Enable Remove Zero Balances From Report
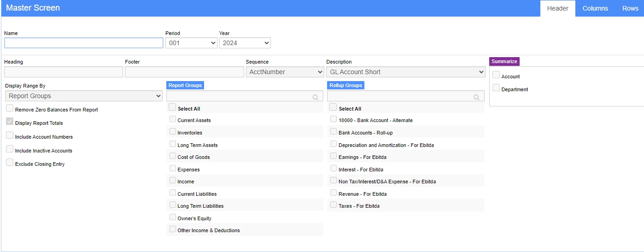Image resolution: width=644 pixels, height=252 pixels. coord(10,108)
